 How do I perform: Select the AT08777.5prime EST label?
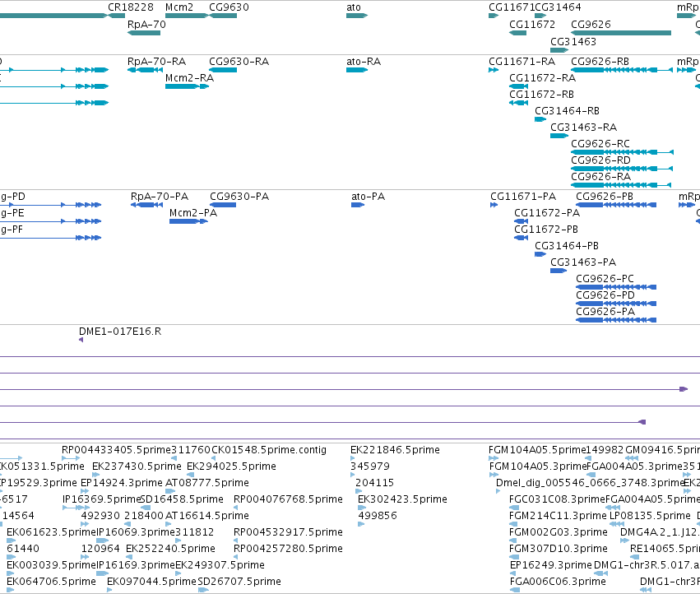207,483
